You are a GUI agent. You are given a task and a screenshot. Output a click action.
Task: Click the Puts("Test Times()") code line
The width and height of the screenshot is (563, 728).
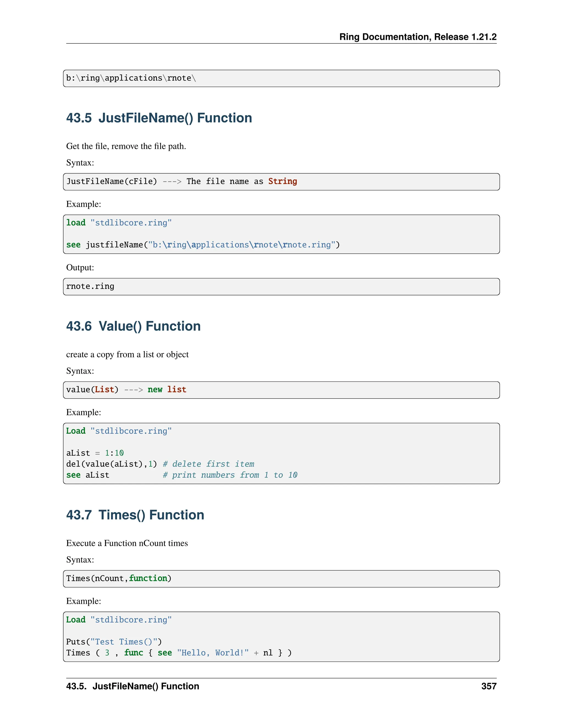pos(114,642)
